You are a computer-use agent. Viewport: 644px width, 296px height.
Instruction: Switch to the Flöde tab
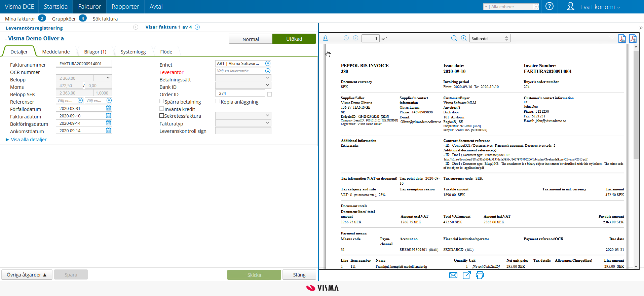[x=166, y=52]
